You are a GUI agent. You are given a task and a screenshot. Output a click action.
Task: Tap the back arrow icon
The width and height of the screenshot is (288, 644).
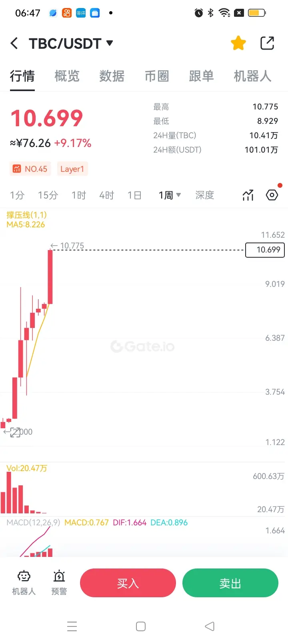click(x=14, y=43)
